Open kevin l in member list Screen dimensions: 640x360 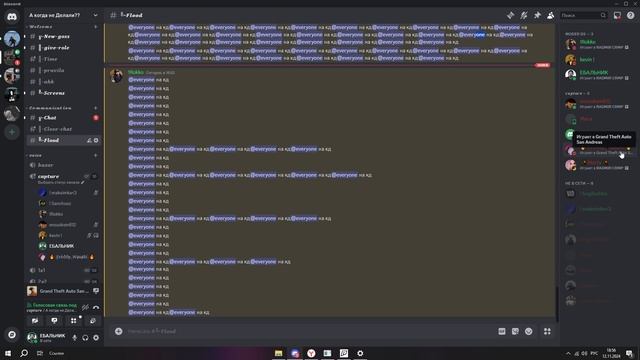pyautogui.click(x=598, y=60)
